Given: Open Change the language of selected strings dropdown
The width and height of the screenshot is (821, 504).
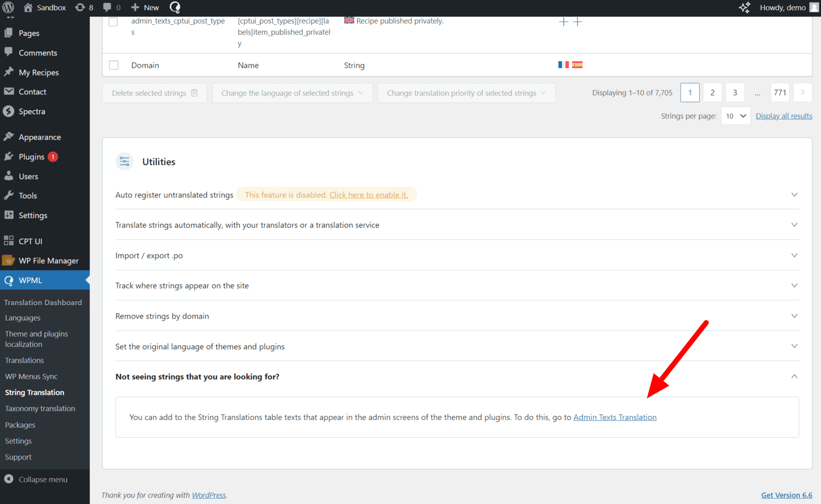Looking at the screenshot, I should click(292, 93).
